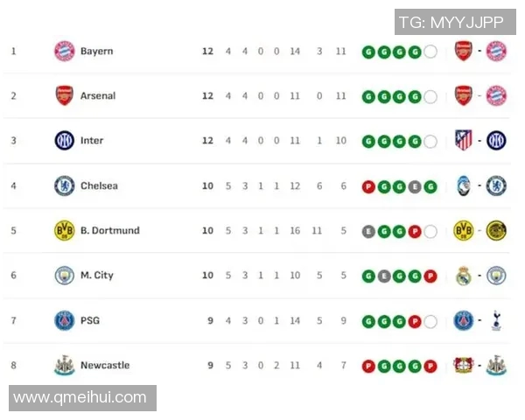This screenshot has width=525, height=420.
Task: Open the Atletico Madrid crest in Inter's next match
Action: [x=464, y=141]
